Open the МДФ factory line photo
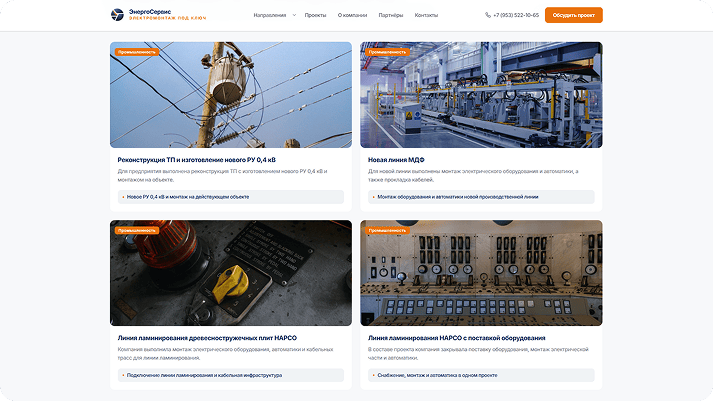714x402 pixels. click(481, 95)
